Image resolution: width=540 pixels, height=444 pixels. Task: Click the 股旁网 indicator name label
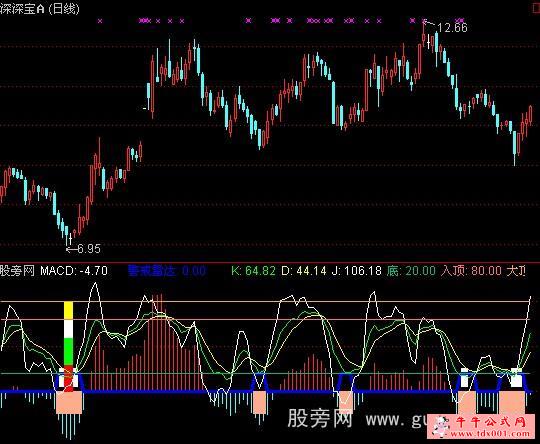click(x=17, y=271)
